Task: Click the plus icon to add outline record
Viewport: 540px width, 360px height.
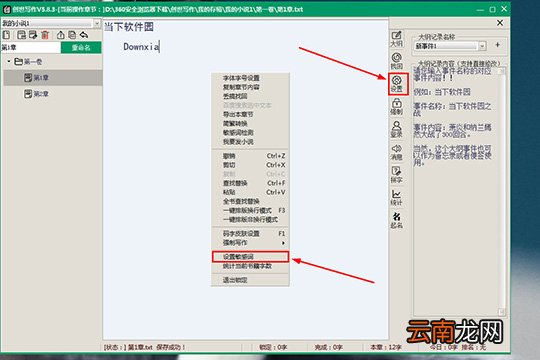Action: tap(497, 45)
